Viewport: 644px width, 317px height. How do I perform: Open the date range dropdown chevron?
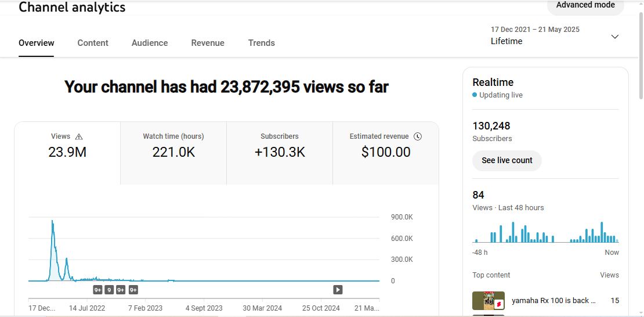click(615, 37)
